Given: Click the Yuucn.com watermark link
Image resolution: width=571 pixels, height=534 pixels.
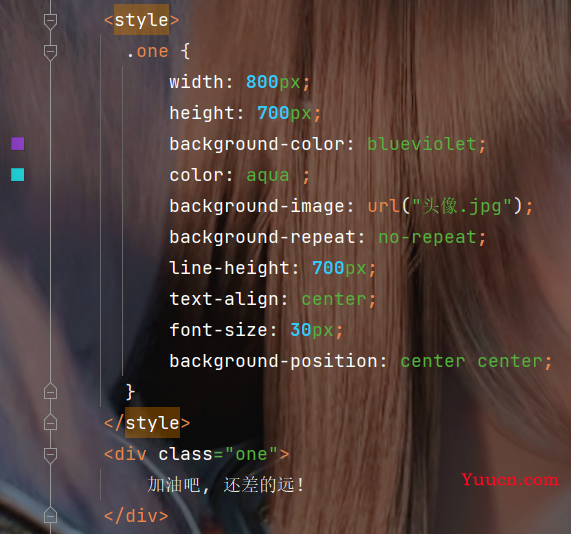Looking at the screenshot, I should click(x=510, y=480).
